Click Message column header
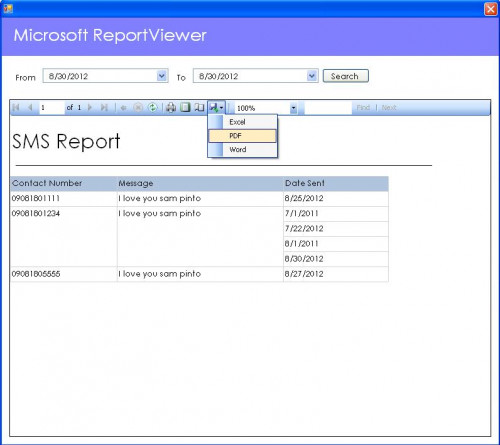 click(200, 183)
